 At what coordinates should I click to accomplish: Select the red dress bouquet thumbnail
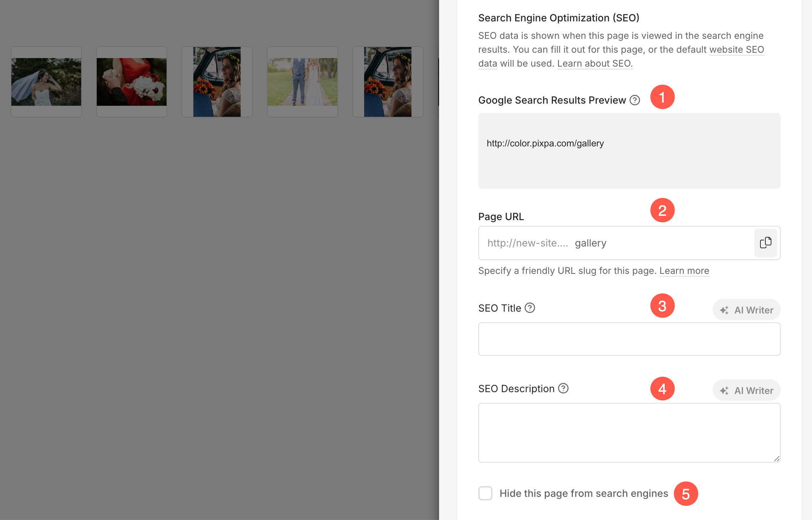(x=132, y=82)
